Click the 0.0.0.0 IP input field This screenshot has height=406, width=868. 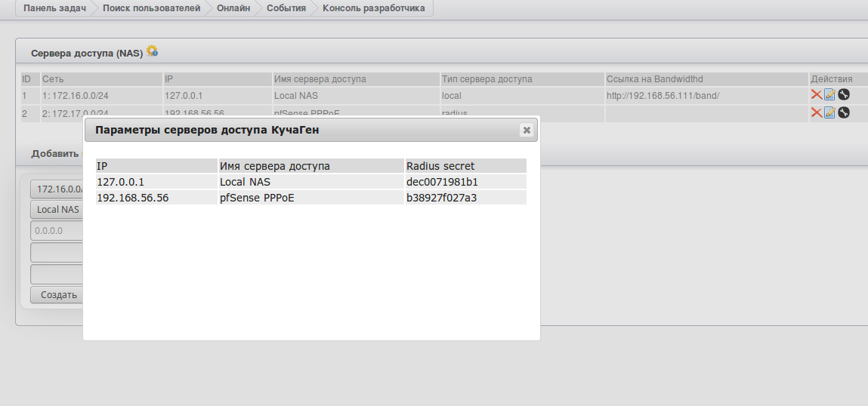coord(57,231)
